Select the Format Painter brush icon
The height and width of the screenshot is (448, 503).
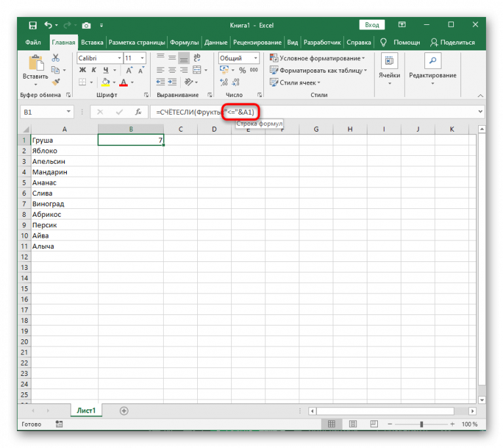coord(56,82)
